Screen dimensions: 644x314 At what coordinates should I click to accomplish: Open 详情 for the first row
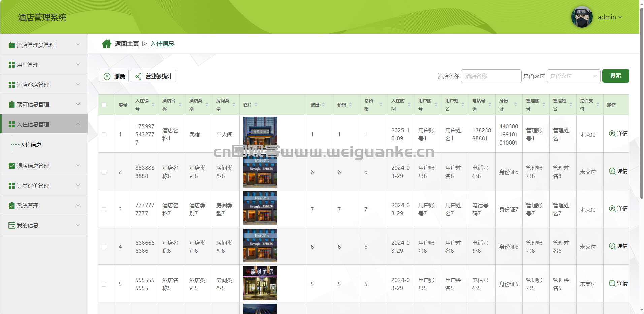point(618,134)
